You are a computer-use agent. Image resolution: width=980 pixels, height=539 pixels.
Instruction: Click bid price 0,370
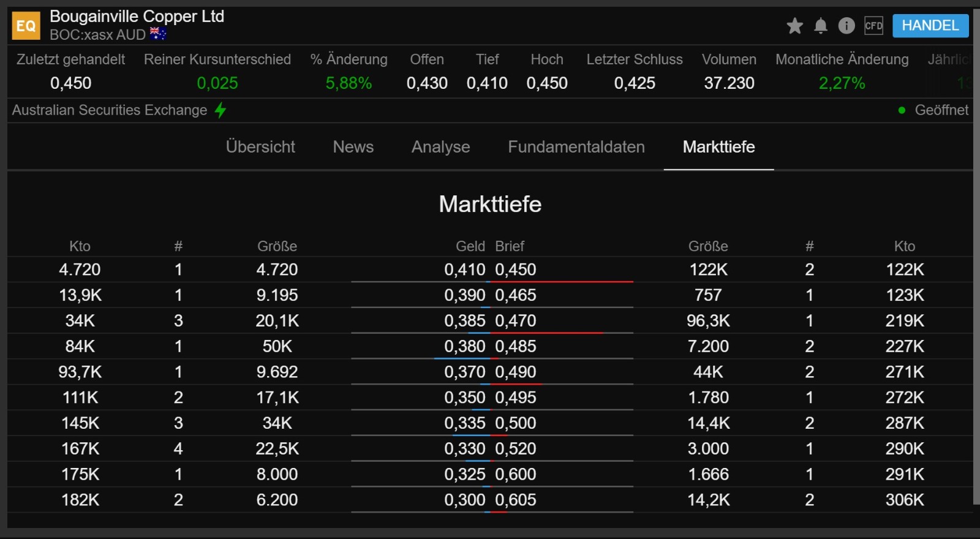point(465,372)
